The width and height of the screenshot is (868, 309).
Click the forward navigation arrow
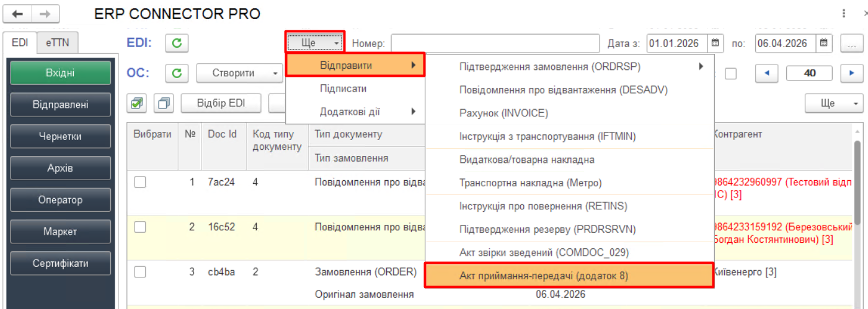pyautogui.click(x=45, y=14)
